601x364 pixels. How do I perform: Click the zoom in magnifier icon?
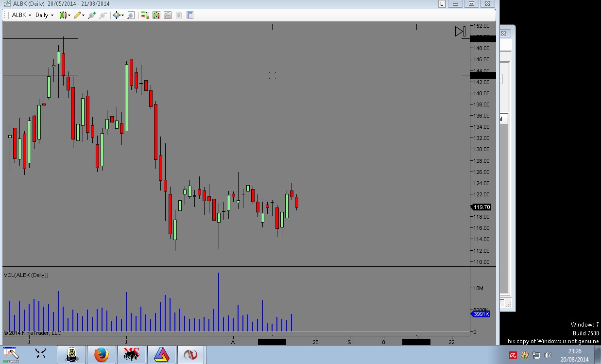92,15
